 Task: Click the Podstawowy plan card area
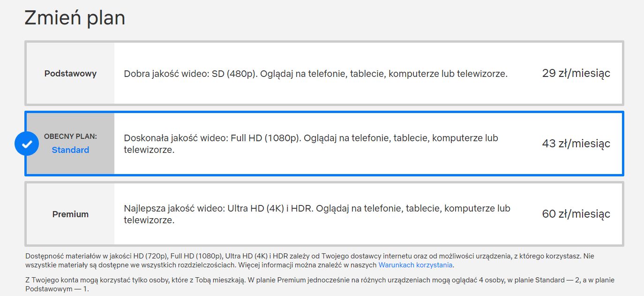pyautogui.click(x=323, y=73)
